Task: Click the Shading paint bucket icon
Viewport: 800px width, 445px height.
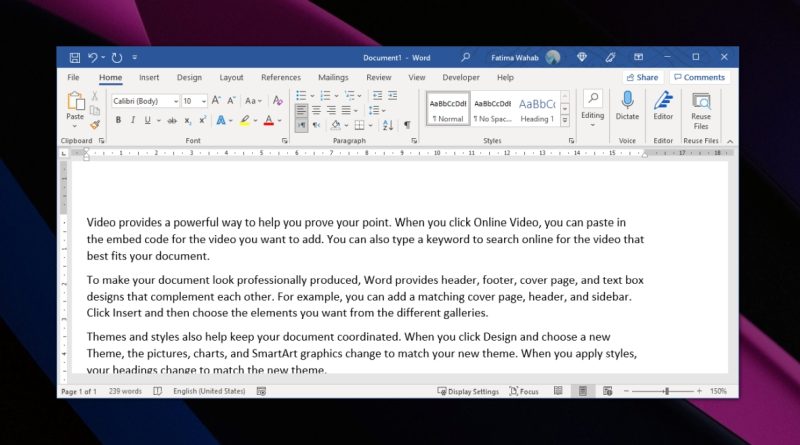Action: (x=336, y=125)
